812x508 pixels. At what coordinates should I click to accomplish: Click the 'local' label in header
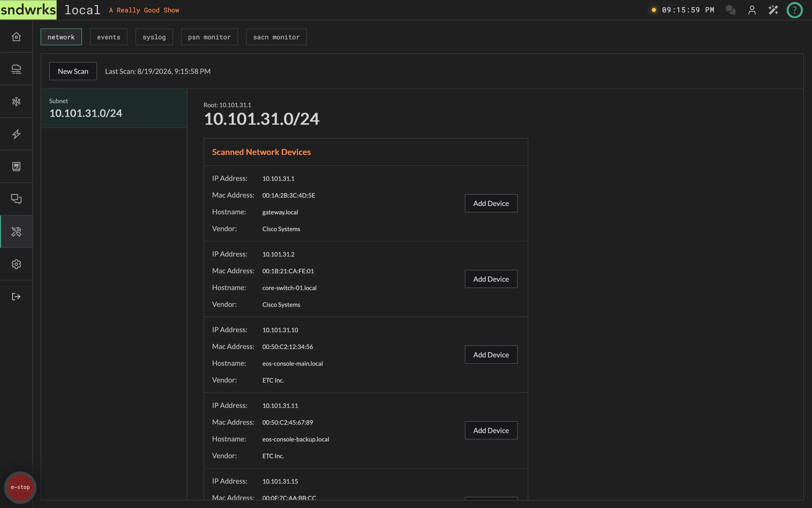[x=82, y=10]
